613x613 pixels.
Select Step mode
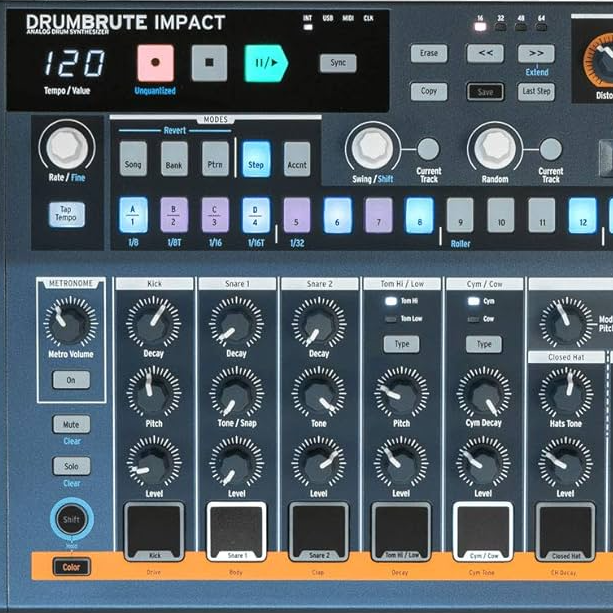[256, 159]
